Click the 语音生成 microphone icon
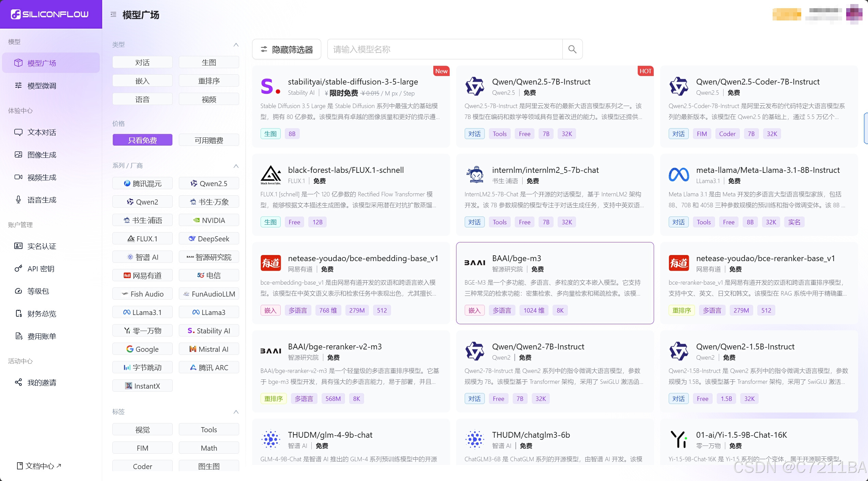The width and height of the screenshot is (868, 481). (18, 200)
